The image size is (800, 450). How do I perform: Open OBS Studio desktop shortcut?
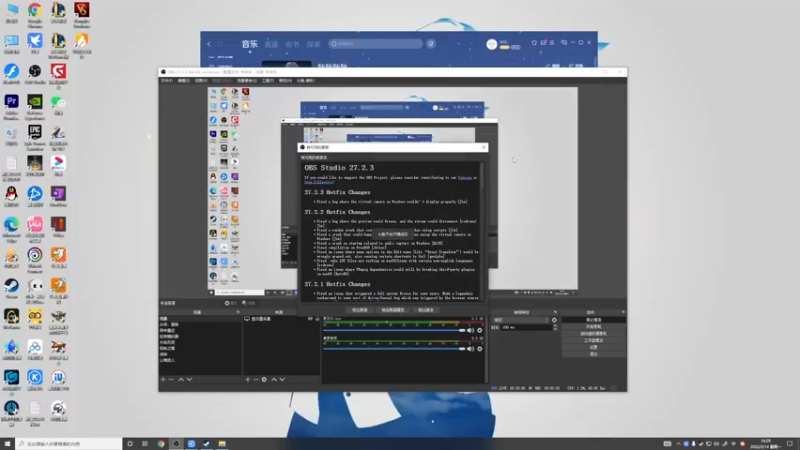35,74
